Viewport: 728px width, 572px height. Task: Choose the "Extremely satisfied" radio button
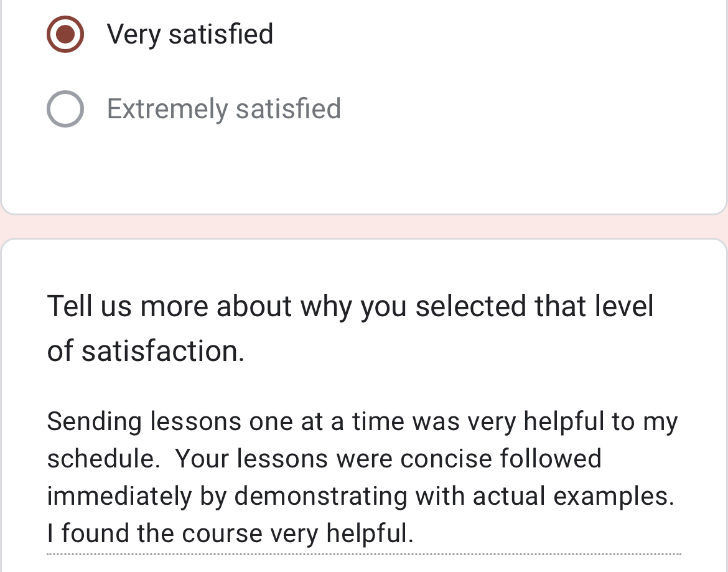tap(65, 109)
